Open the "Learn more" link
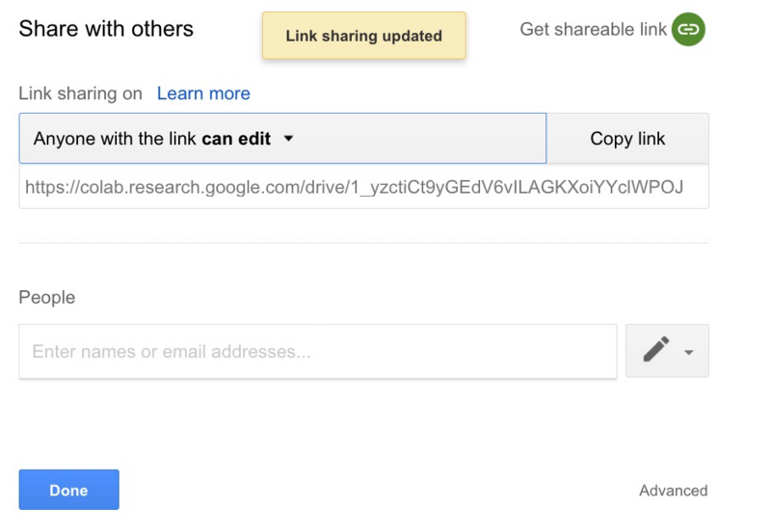The height and width of the screenshot is (532, 771). [x=203, y=93]
